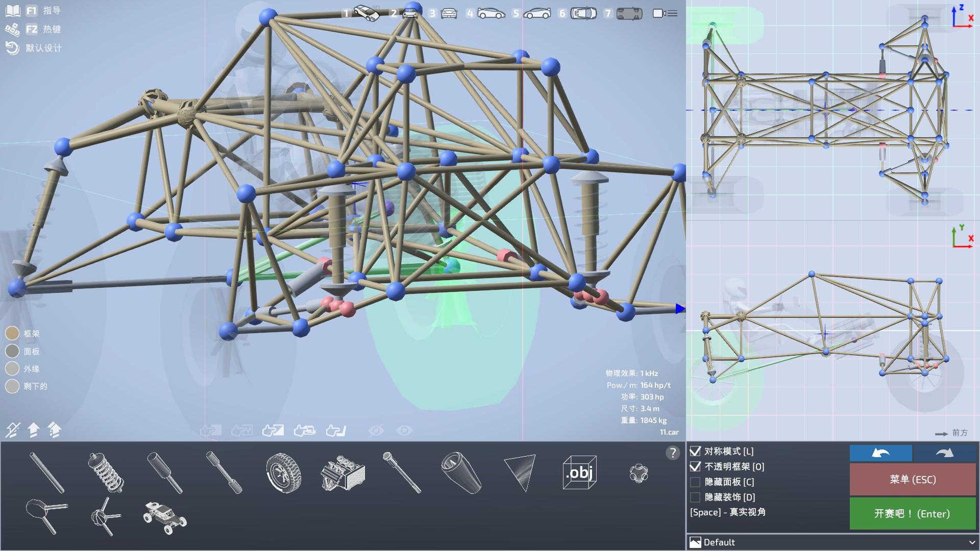Click the panel color swatch

point(12,351)
